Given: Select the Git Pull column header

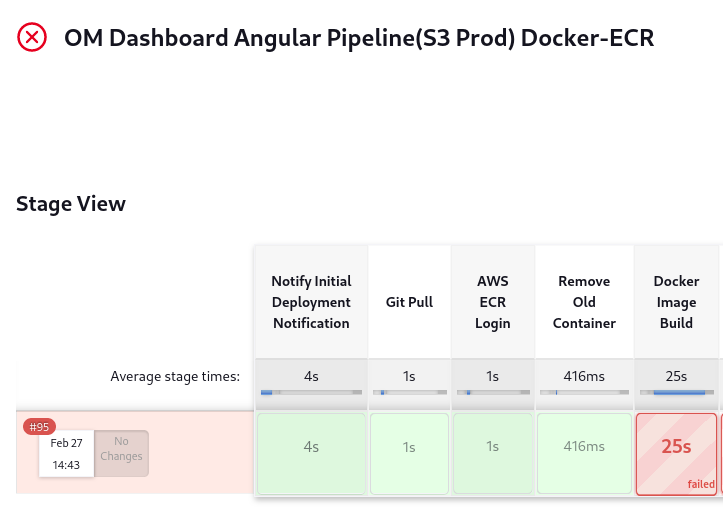Looking at the screenshot, I should click(409, 302).
